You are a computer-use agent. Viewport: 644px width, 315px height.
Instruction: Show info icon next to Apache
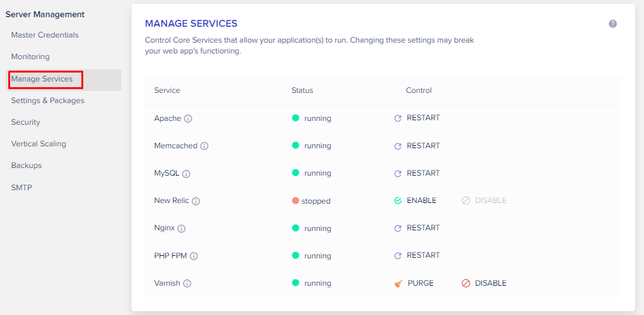coord(188,118)
